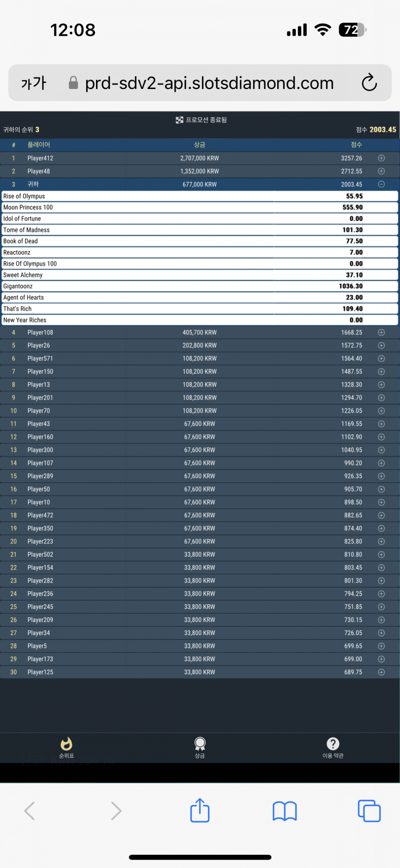Switch to the 상금 prizes tab
Image resolution: width=400 pixels, height=868 pixels.
coord(200,747)
